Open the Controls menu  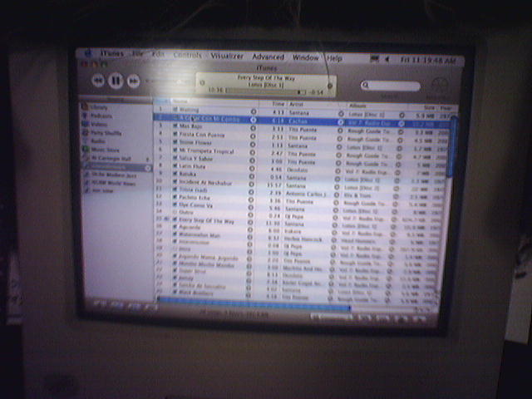click(186, 56)
